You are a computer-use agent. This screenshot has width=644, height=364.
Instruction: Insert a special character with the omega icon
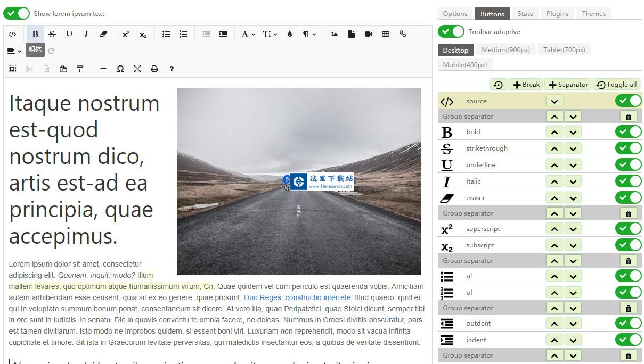(120, 69)
